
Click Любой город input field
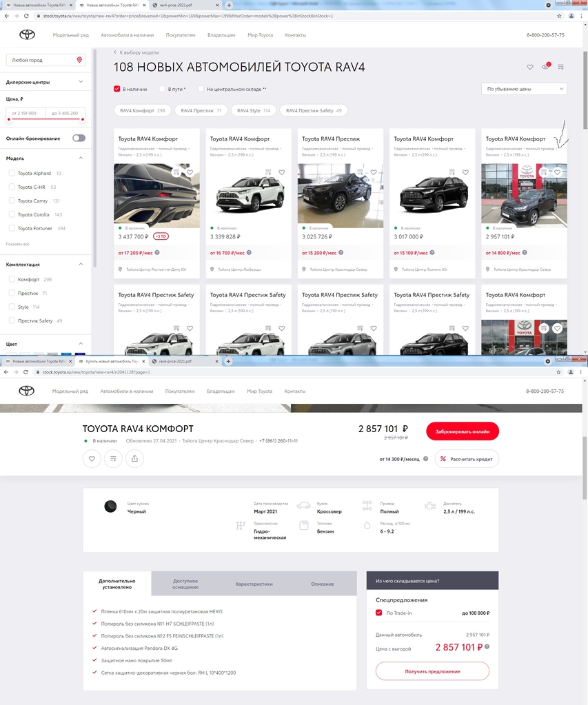(x=45, y=60)
